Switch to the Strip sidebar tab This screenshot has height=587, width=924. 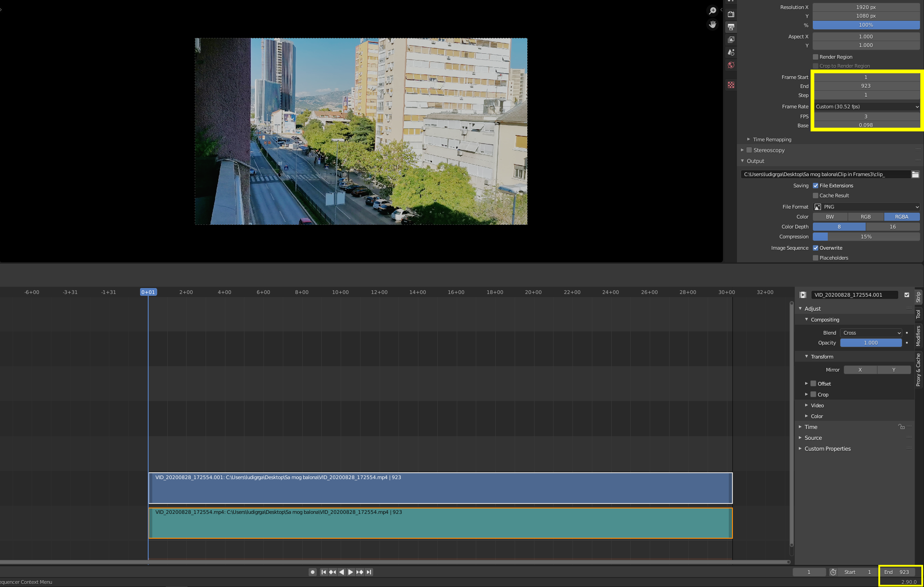(919, 297)
